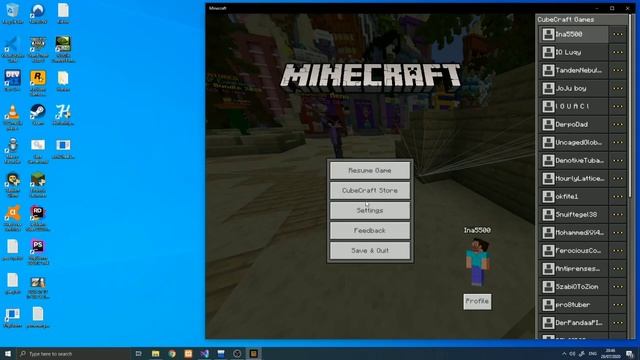Open options dots for player Ina5500
Screen dimensions: 640x360
(x=618, y=34)
